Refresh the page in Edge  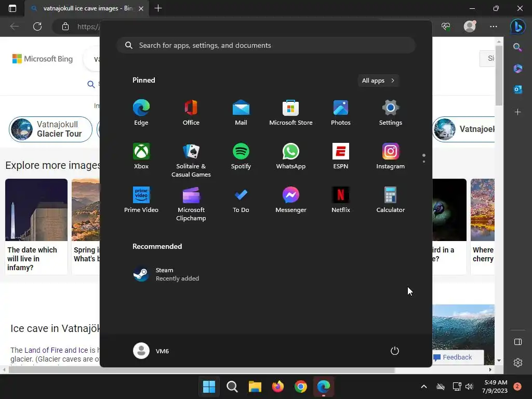coord(37,26)
